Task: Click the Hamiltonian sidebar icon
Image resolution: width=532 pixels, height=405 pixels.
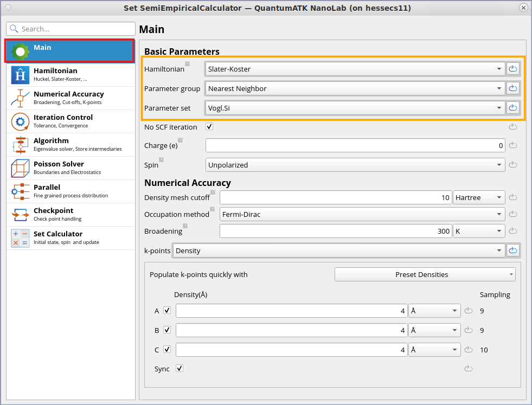Action: (20, 75)
